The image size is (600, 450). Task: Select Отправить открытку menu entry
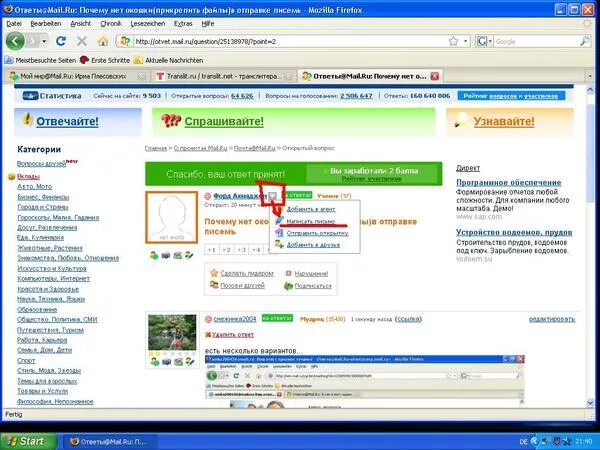click(317, 233)
